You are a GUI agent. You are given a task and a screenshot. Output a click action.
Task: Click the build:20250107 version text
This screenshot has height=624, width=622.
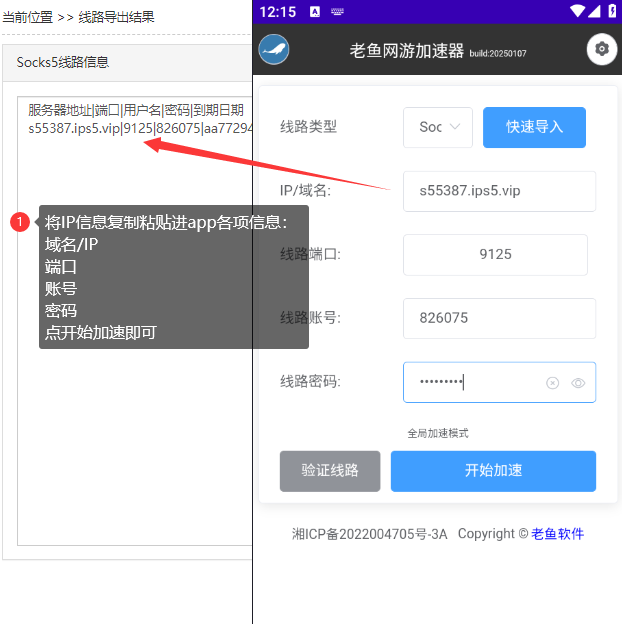click(498, 53)
